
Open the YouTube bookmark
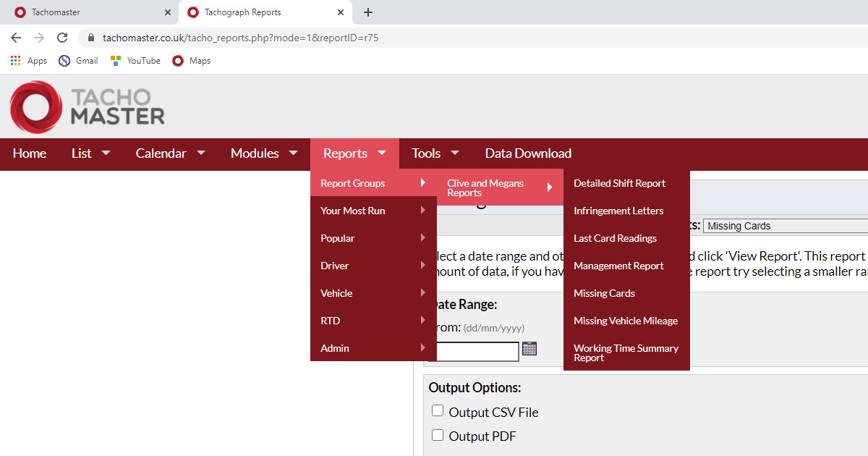coord(135,61)
